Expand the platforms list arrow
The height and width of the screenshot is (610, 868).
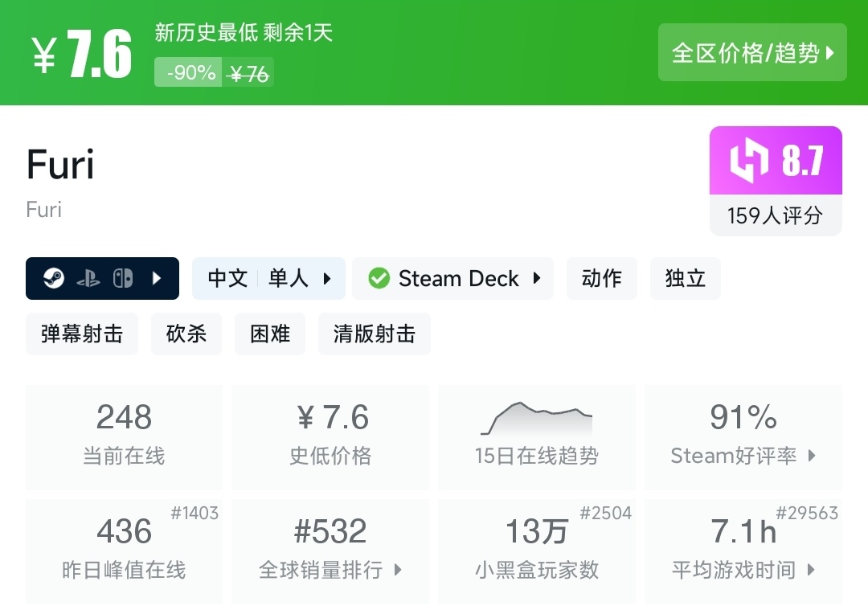tap(158, 279)
